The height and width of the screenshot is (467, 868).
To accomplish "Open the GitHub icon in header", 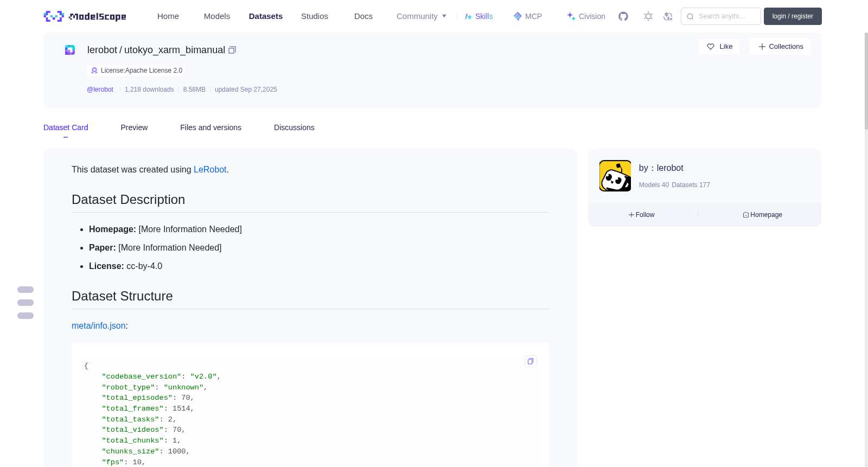I will pos(623,16).
